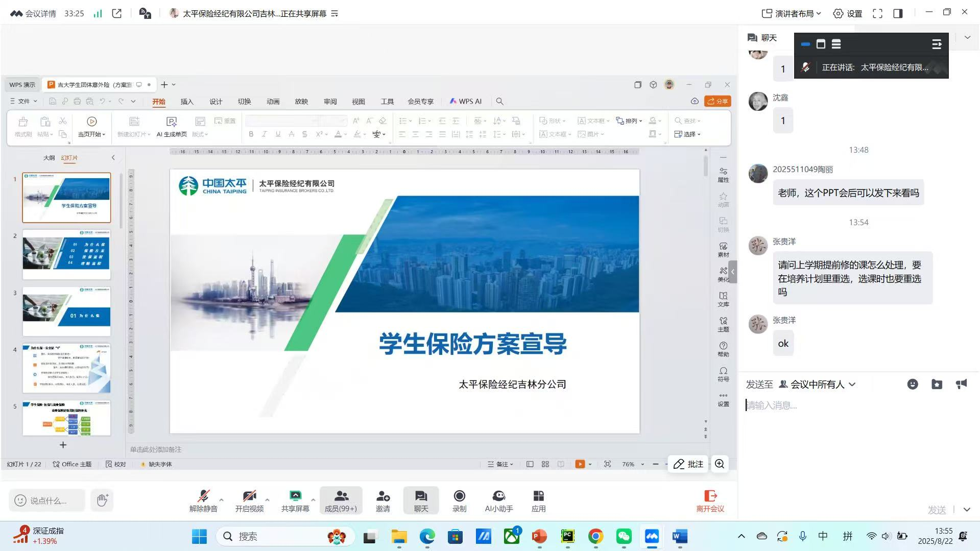
Task: Click the Invite (邀请) participants icon
Action: (x=383, y=500)
